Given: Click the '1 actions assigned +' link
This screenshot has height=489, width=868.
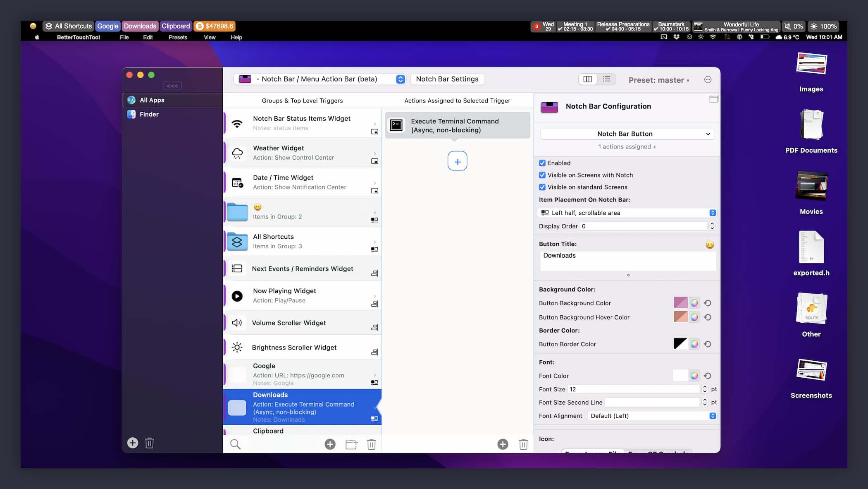Looking at the screenshot, I should (627, 146).
